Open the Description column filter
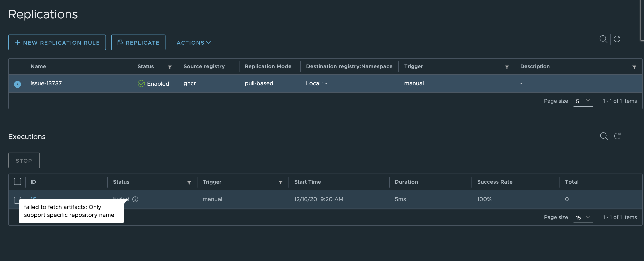644x261 pixels. [x=635, y=67]
